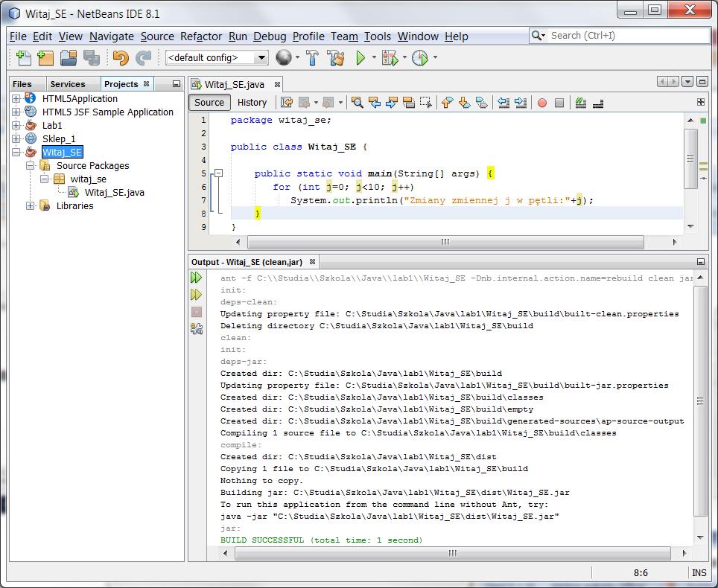
Task: Click the Comment lines icon
Action: point(581,103)
